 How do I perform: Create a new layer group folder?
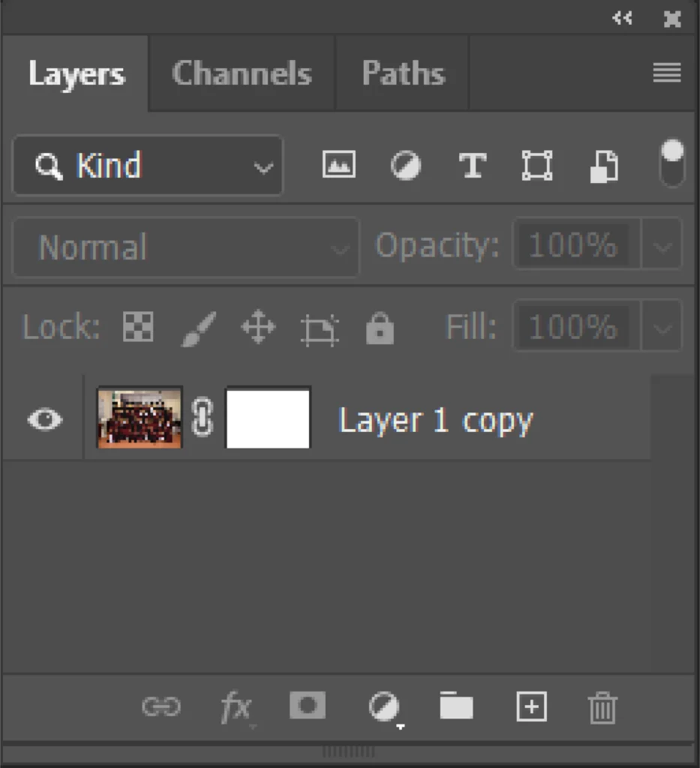(457, 706)
